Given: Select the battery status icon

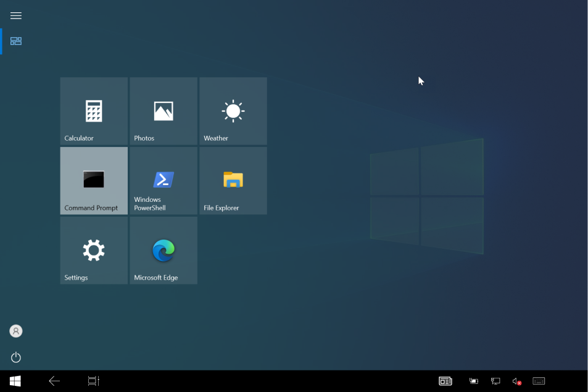Looking at the screenshot, I should 473,381.
